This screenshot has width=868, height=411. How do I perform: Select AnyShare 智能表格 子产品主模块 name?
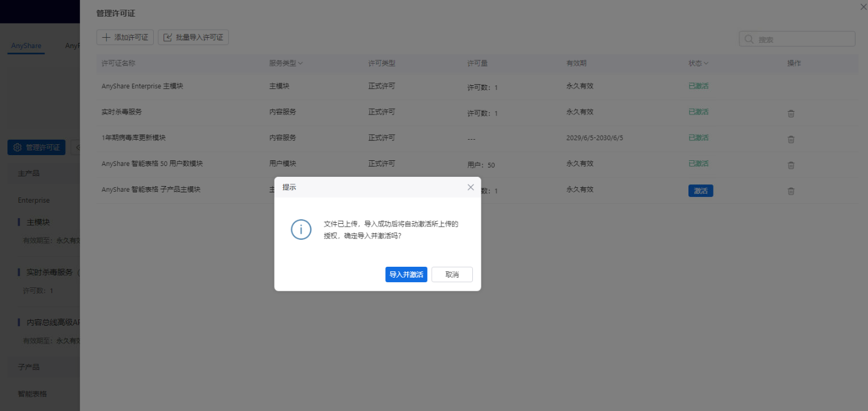pyautogui.click(x=151, y=189)
